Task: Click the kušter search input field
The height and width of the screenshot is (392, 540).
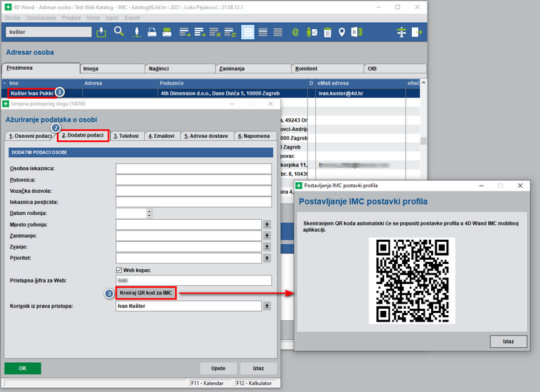Action: click(49, 32)
